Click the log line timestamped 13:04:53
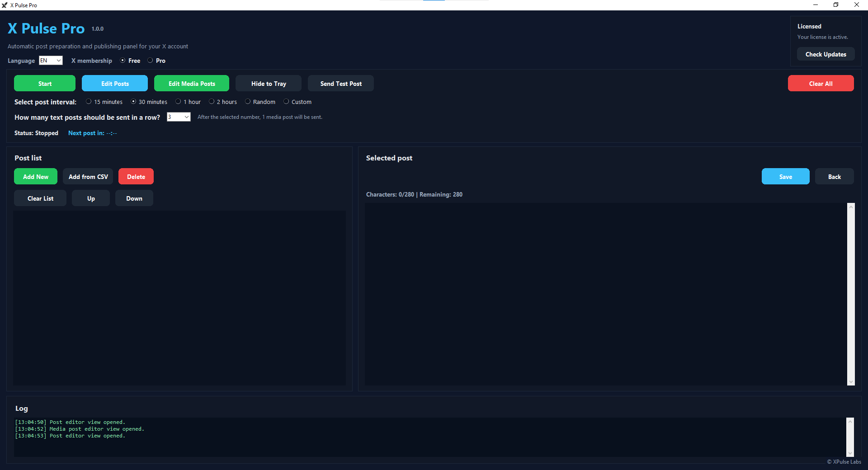The width and height of the screenshot is (868, 470). pos(71,436)
